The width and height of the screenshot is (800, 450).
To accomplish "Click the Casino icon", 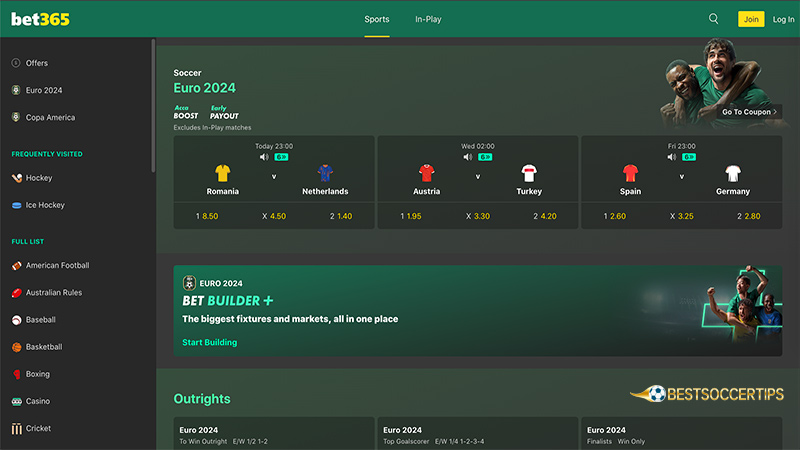I will [16, 402].
